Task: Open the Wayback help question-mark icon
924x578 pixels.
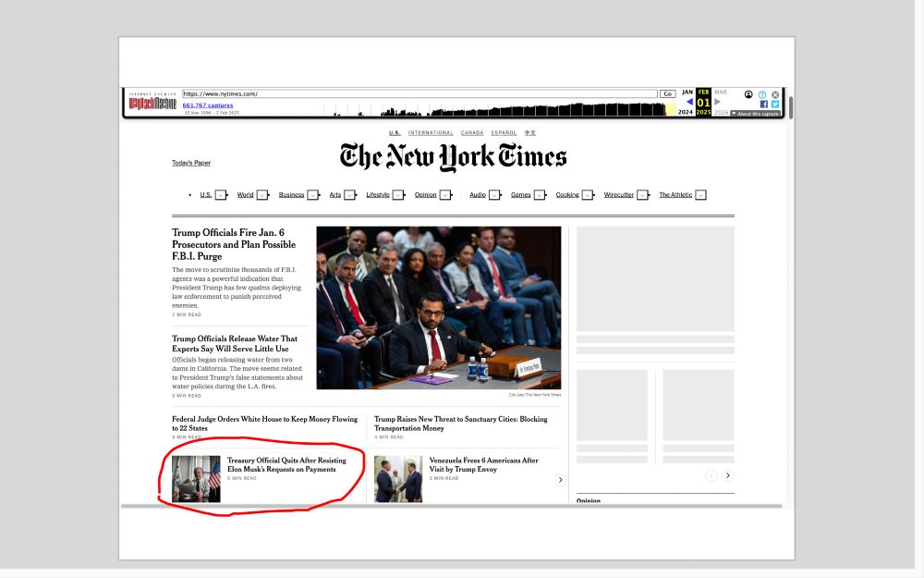Action: pyautogui.click(x=762, y=94)
